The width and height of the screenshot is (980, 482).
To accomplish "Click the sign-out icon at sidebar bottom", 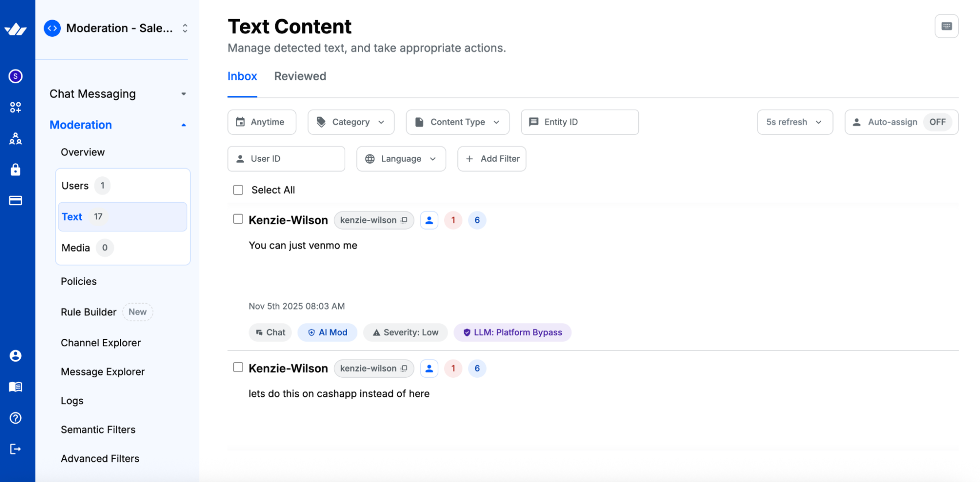I will [x=15, y=449].
